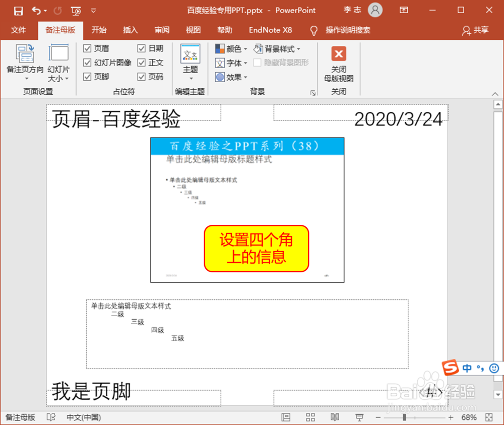The image size is (504, 425).
Task: Toggle the 页眉 checkbox
Action: pyautogui.click(x=87, y=48)
